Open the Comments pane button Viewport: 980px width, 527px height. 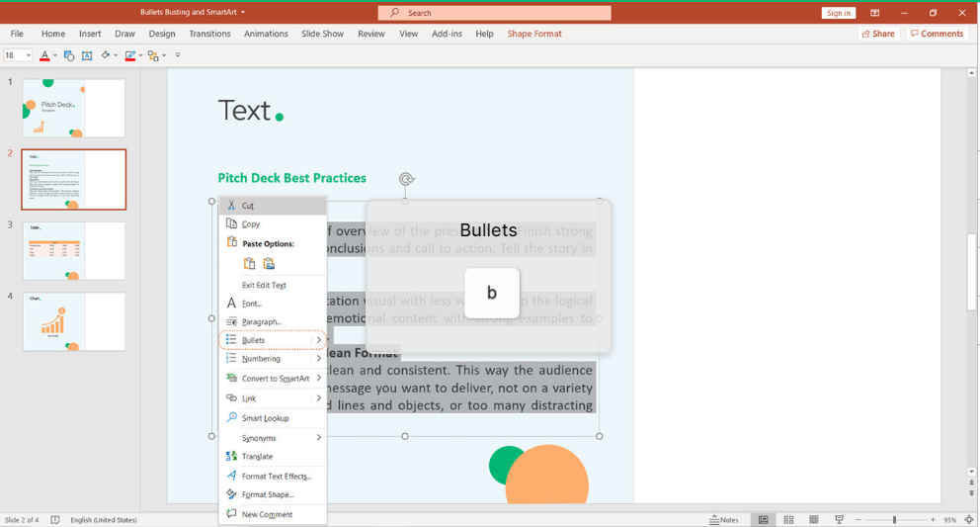click(x=937, y=34)
